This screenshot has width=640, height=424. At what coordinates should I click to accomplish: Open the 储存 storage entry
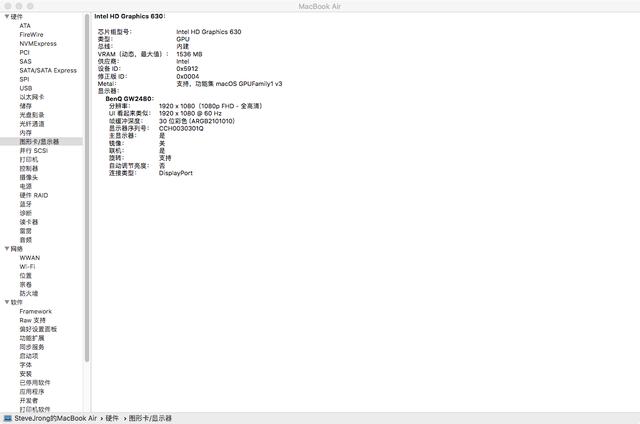tap(26, 106)
